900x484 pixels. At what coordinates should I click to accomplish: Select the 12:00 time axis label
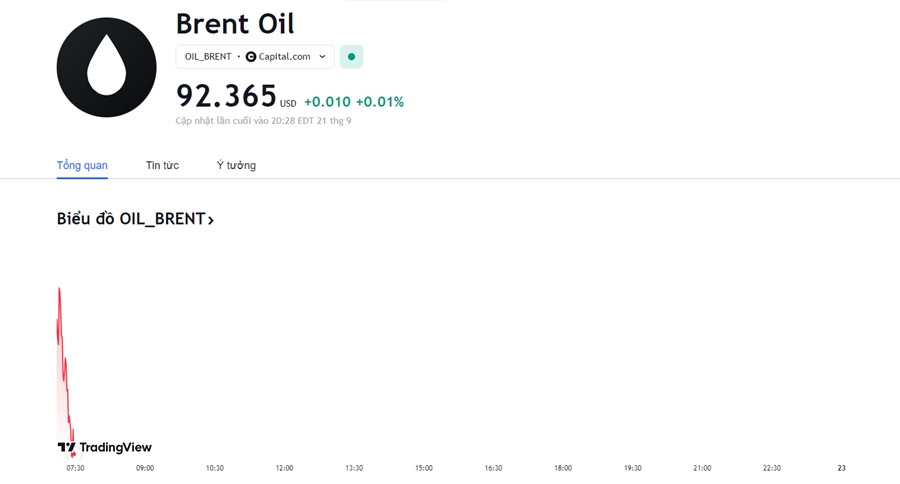tap(284, 468)
